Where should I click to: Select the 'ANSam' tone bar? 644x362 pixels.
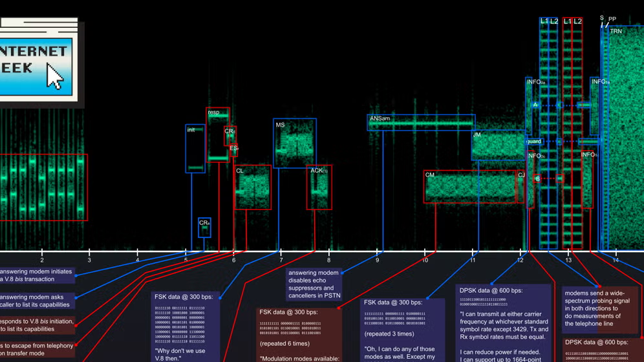(421, 122)
